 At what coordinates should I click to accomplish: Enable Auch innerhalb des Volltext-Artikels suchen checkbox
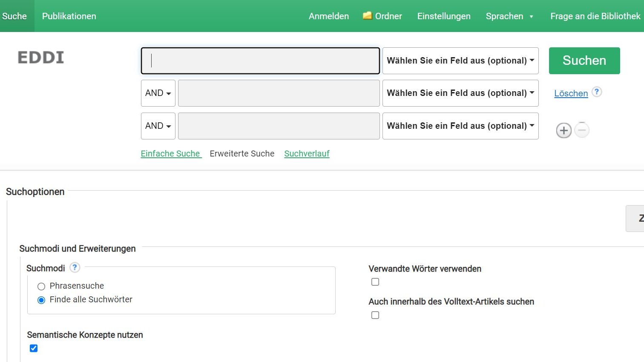click(375, 315)
